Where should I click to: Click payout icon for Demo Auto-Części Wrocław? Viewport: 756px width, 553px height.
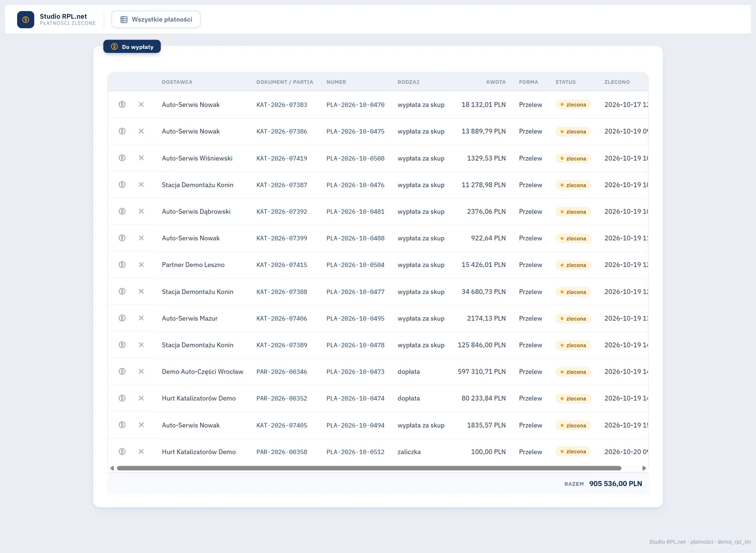122,372
